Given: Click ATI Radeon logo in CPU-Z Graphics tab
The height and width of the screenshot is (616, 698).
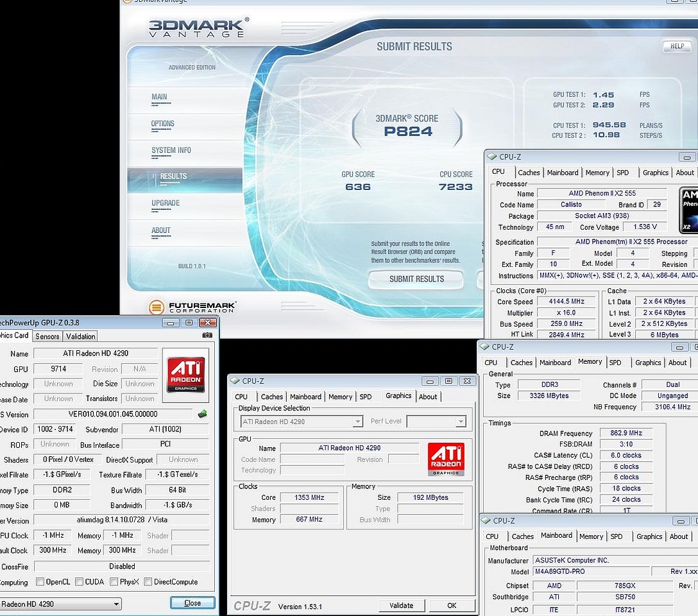Looking at the screenshot, I should point(446,459).
